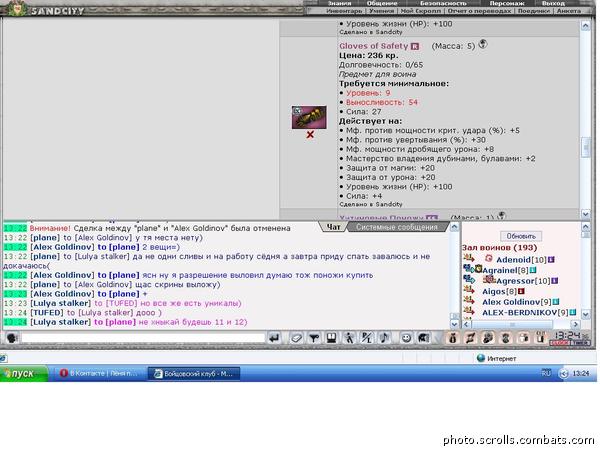The height and width of the screenshot is (450, 600).
Task: Open info badge next to Adenoid[10]
Action: click(551, 259)
